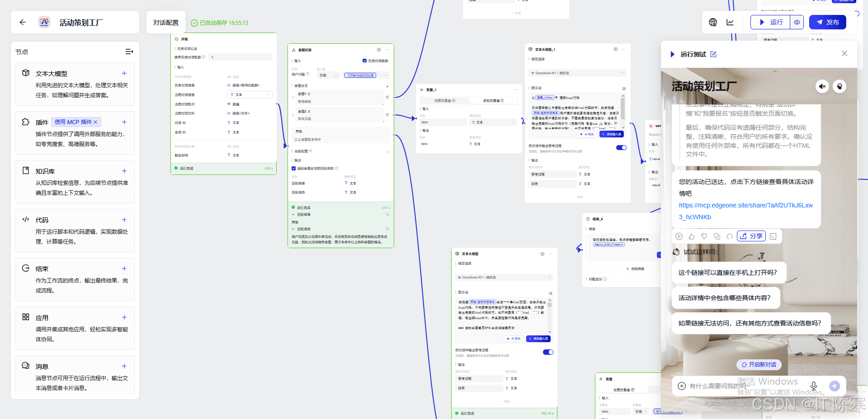Toggle the 历史对话数据 checkbox in 意图识别

click(364, 61)
